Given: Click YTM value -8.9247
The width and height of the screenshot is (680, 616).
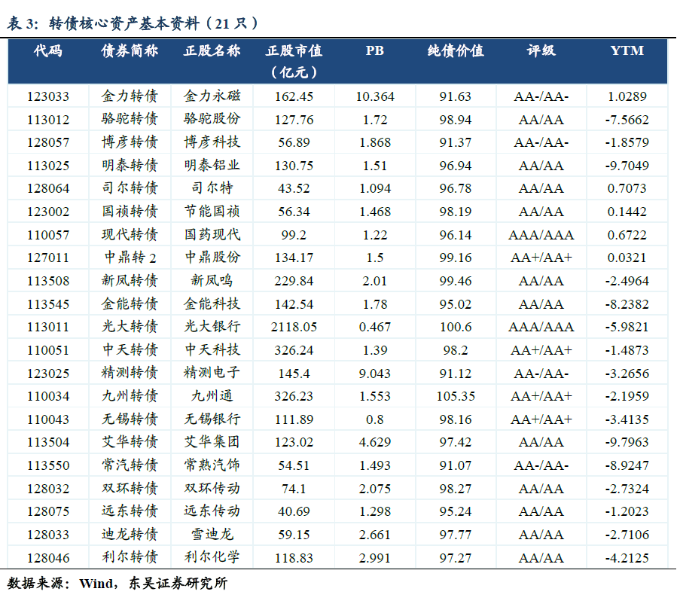Looking at the screenshot, I should [x=627, y=465].
